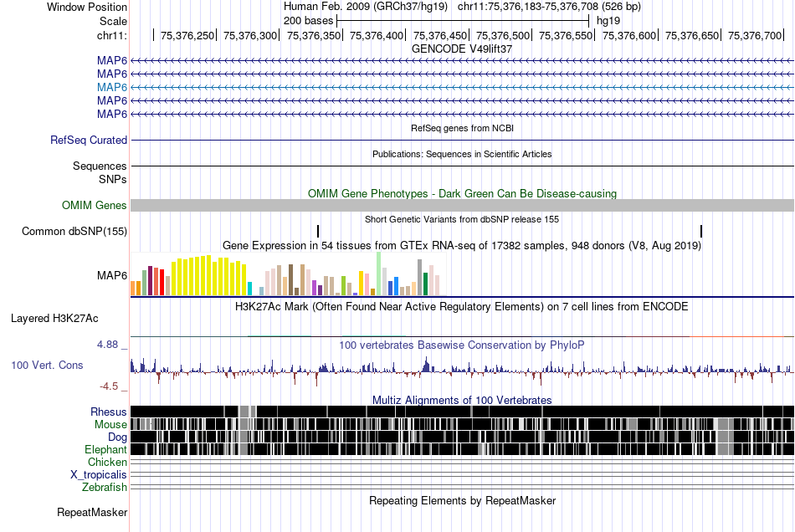Click the dark green GTEx expression bar
Viewport: 795px width, 532px height.
tap(425, 284)
